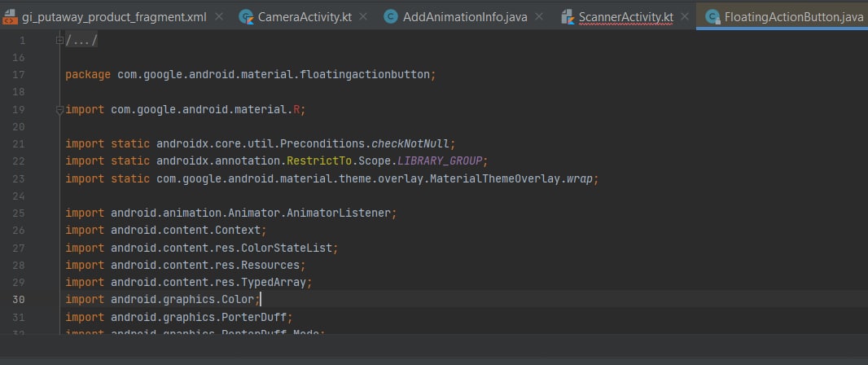Click Resources import on line 28
868x365 pixels.
[270, 266]
